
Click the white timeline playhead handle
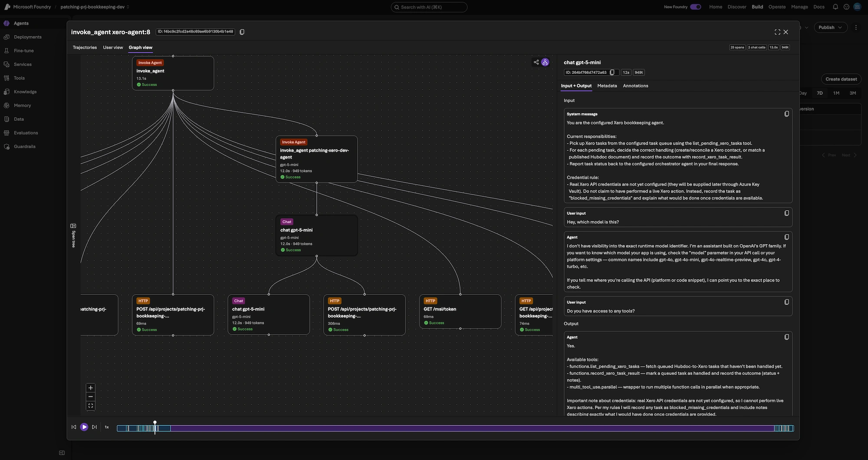155,422
